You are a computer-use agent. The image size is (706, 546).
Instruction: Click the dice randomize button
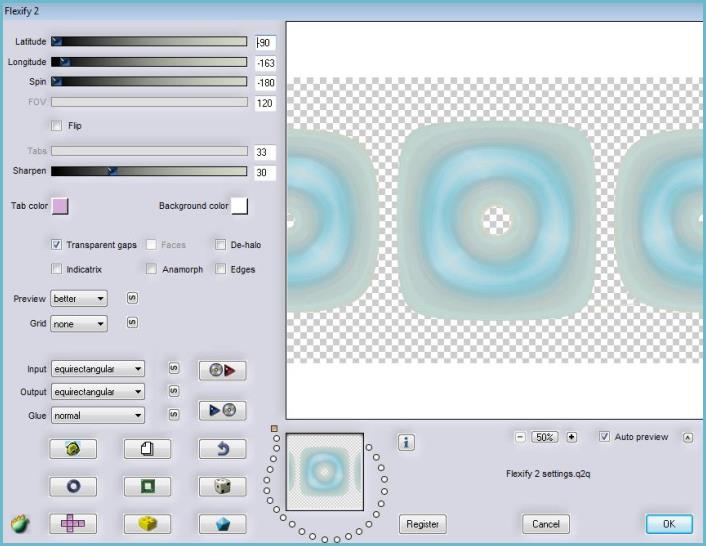click(222, 486)
